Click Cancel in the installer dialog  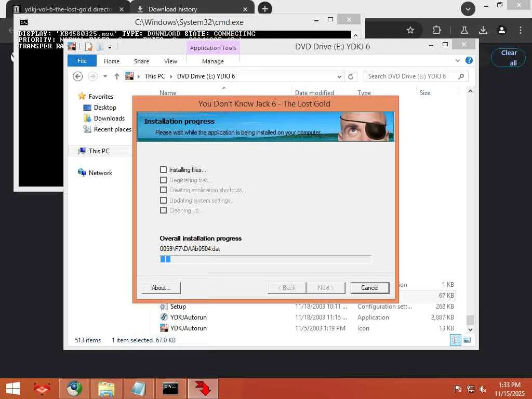click(x=370, y=288)
